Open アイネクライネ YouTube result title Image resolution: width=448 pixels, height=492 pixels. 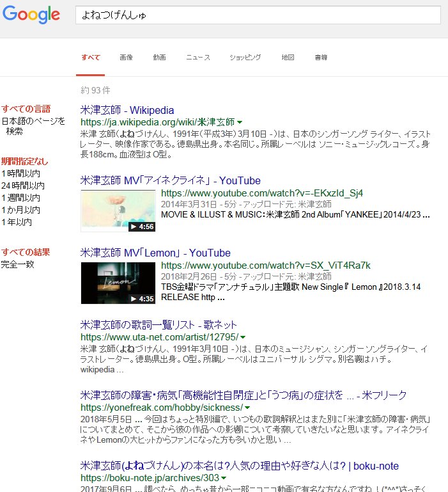(170, 180)
